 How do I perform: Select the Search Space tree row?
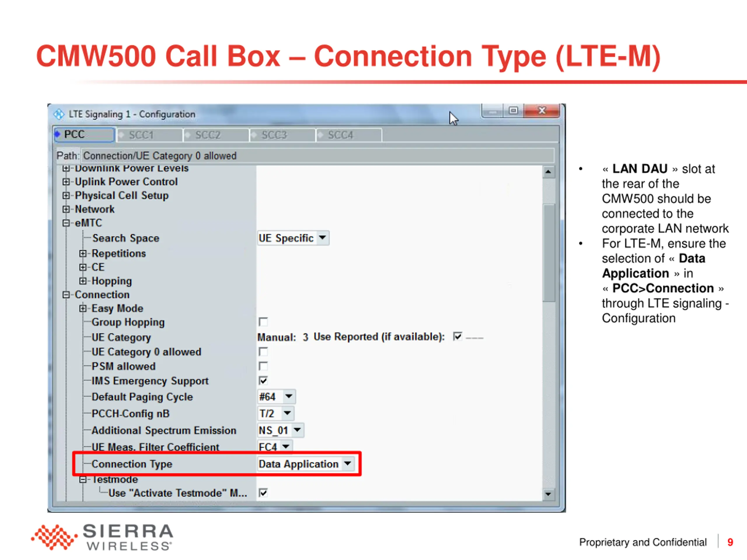pos(126,238)
